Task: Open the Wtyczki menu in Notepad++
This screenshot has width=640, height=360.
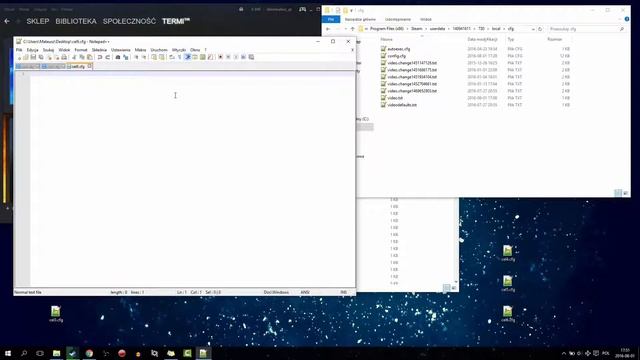Action: point(179,50)
